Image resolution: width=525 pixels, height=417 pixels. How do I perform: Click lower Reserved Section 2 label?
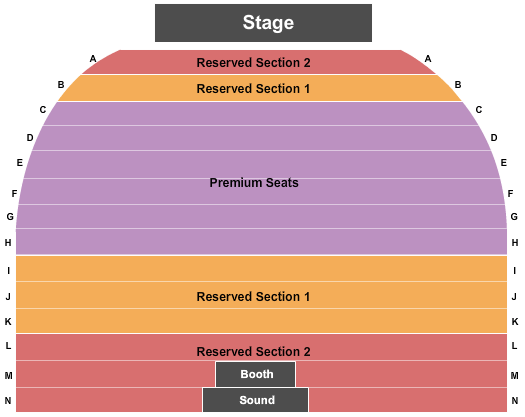(x=253, y=352)
